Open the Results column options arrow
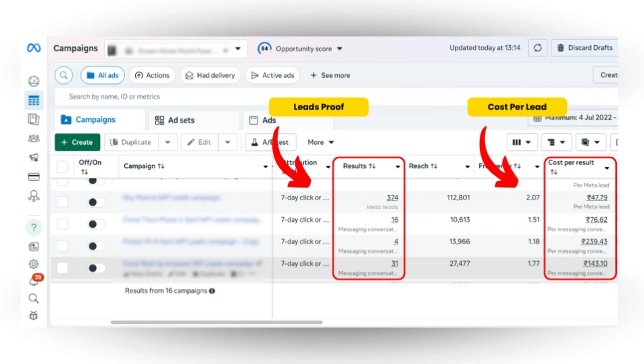Screen dimensions: 644x364 point(397,166)
